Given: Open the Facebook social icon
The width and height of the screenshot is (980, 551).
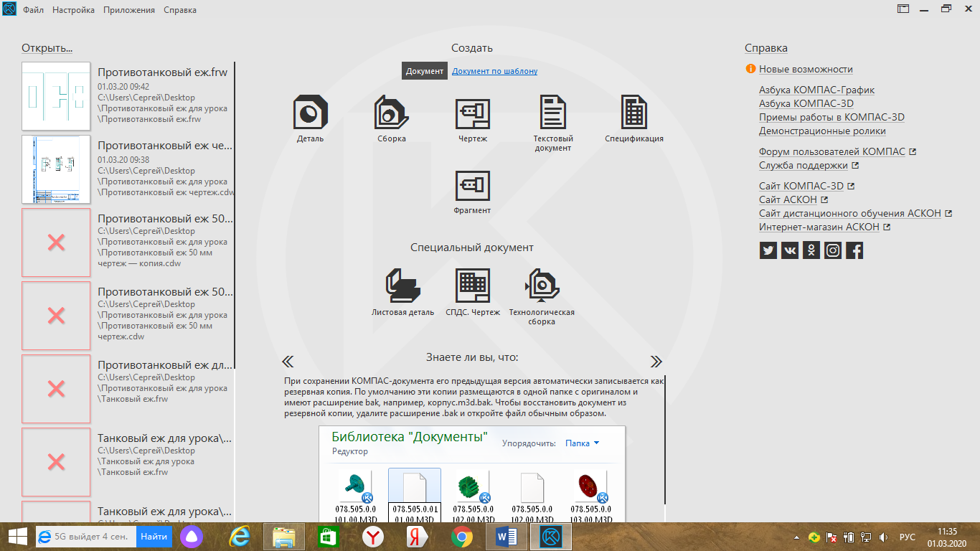Looking at the screenshot, I should [x=854, y=250].
